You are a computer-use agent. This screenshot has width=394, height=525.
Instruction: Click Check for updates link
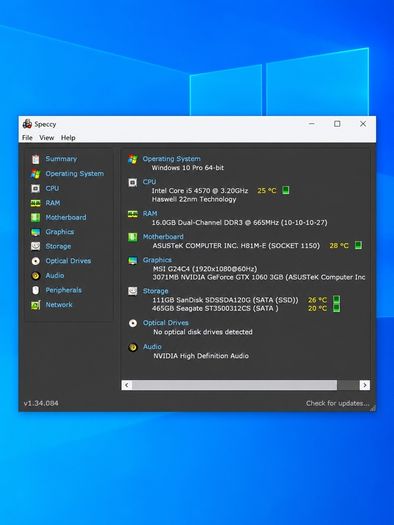[x=337, y=403]
